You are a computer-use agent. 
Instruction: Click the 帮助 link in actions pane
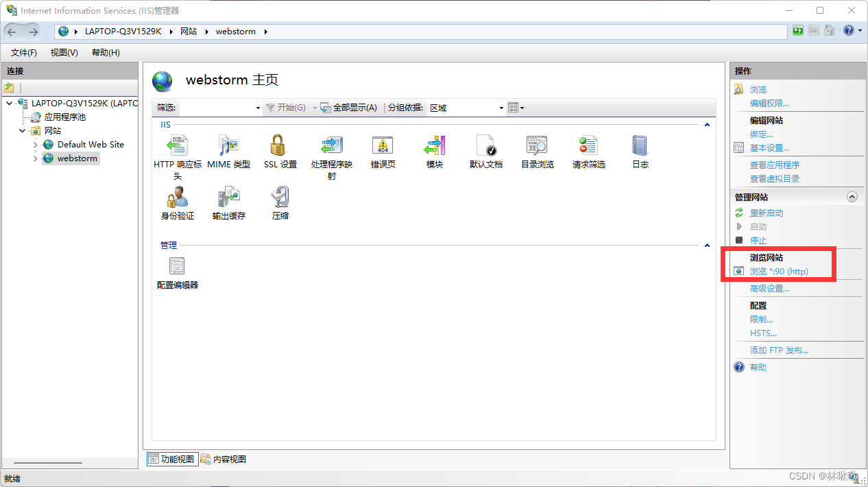point(758,368)
